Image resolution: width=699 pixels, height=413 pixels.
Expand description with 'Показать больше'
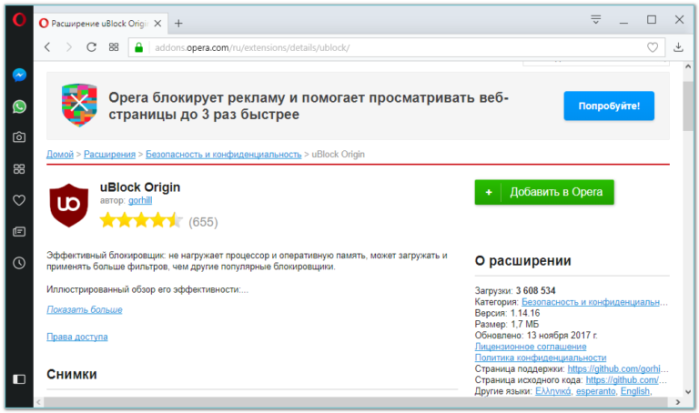pyautogui.click(x=84, y=310)
